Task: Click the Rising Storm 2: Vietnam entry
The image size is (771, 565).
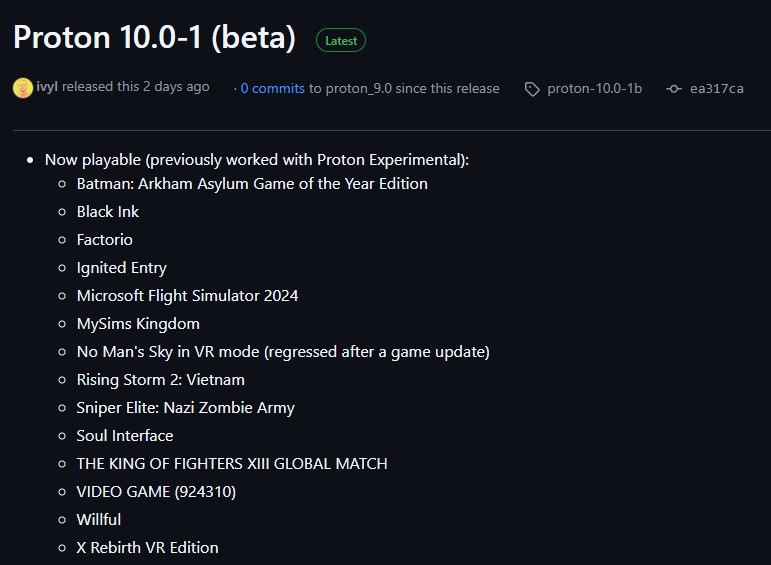Action: [161, 380]
